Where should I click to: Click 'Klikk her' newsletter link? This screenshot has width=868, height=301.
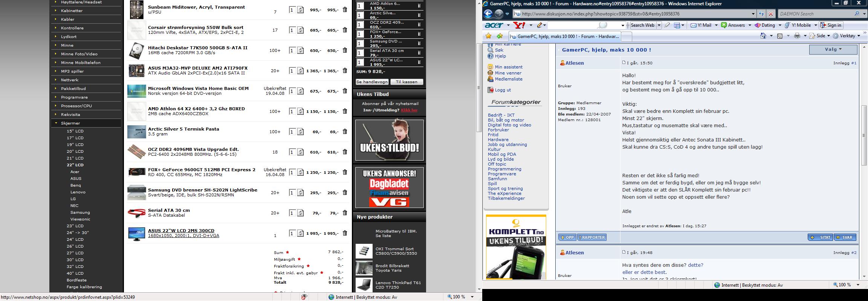[x=409, y=110]
